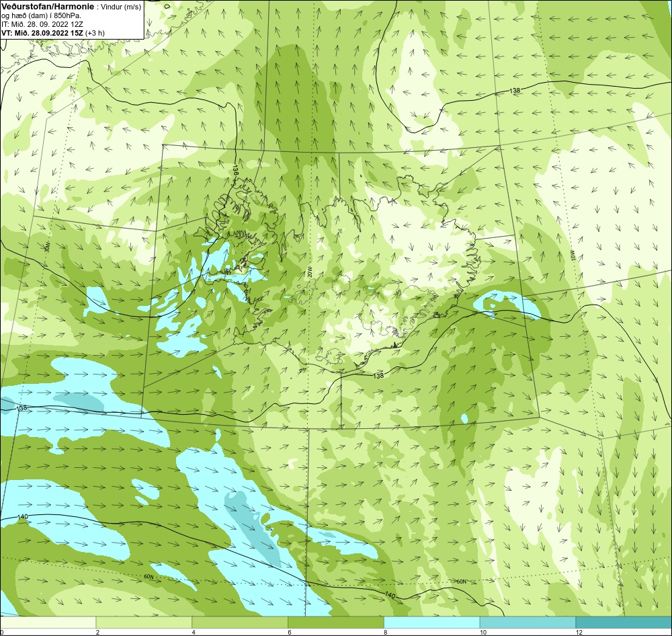Click legend tick value '0'
Screen dimensions: 672x636
pyautogui.click(x=2, y=632)
